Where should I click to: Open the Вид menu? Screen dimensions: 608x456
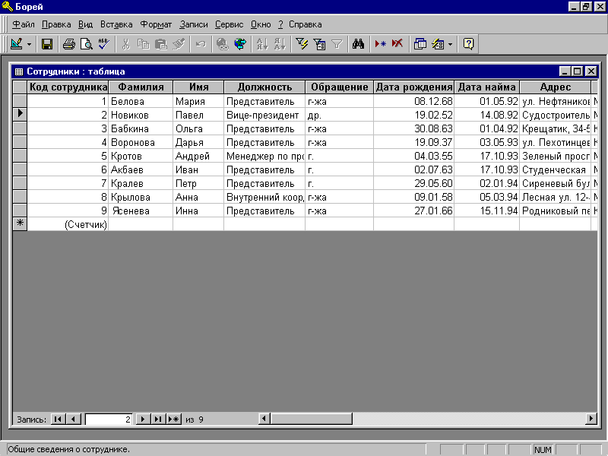85,24
